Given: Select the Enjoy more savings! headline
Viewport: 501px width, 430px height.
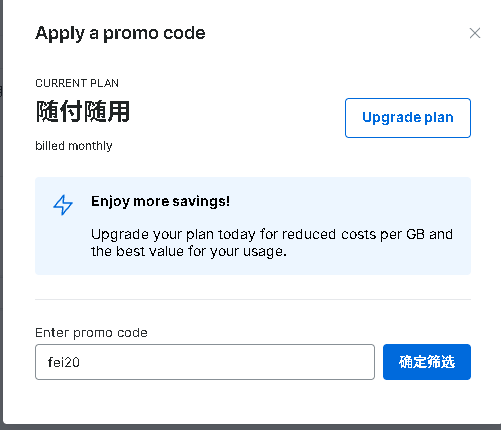Looking at the screenshot, I should (160, 201).
